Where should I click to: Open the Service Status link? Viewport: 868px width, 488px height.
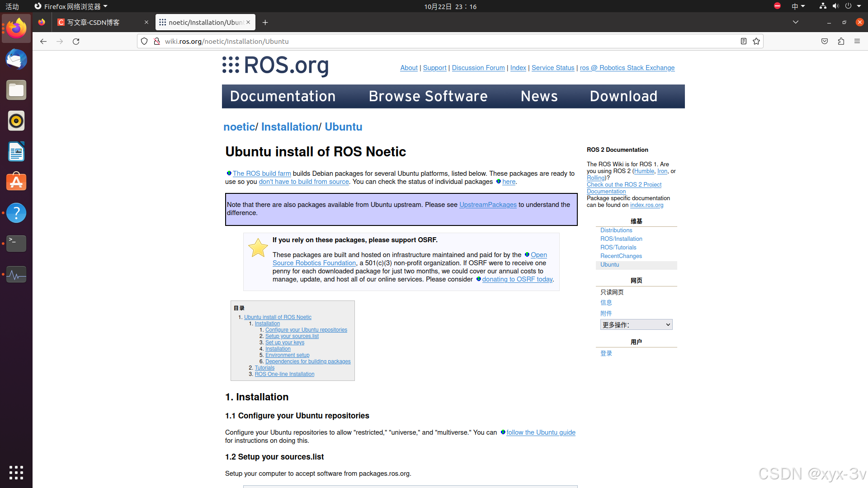553,68
